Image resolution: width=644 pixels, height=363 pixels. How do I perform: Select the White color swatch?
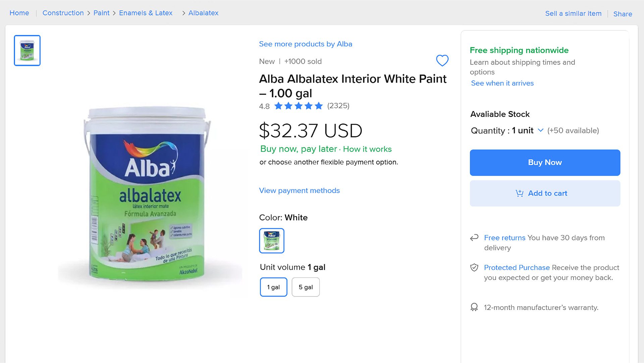[272, 240]
